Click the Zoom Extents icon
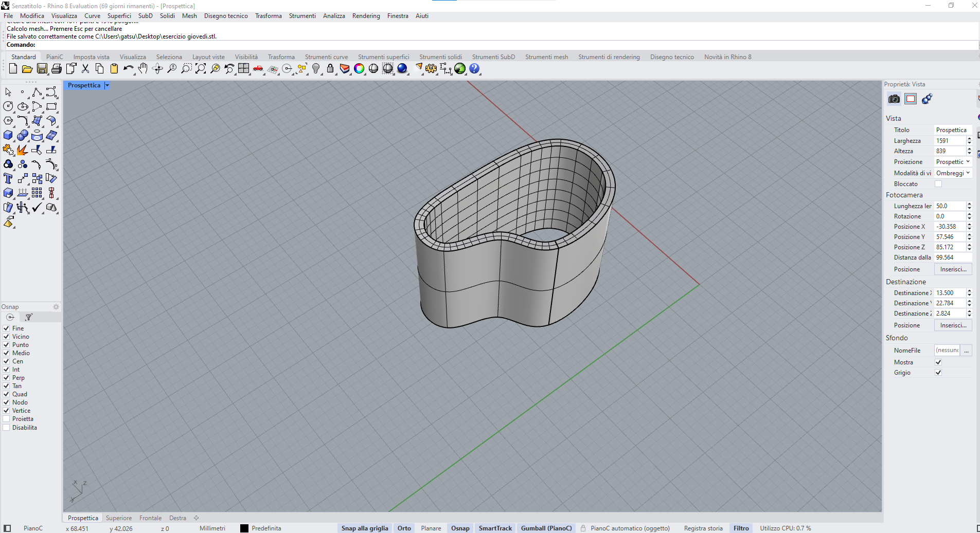Screen dimensions: 980x533 click(x=201, y=69)
